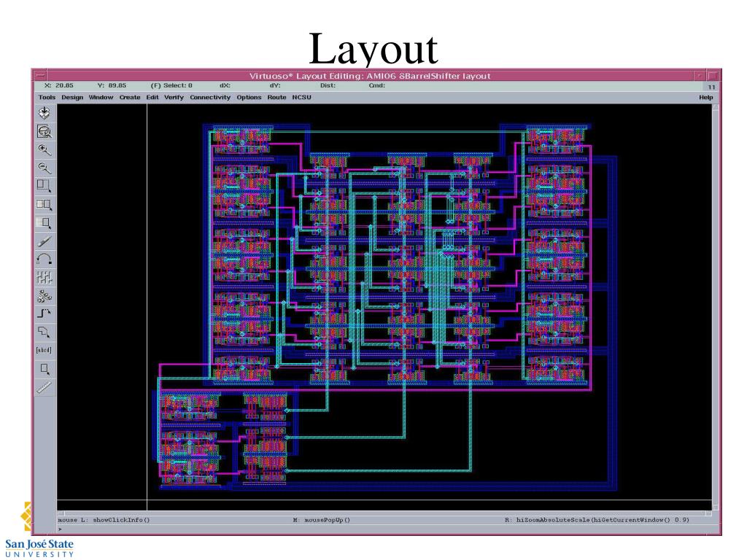Select the Rectangle drawing tool
Screen dimensions: 747x560
(44, 368)
